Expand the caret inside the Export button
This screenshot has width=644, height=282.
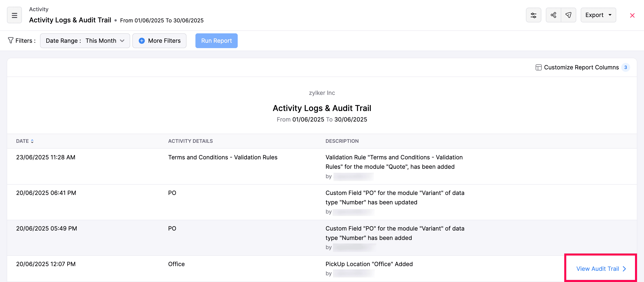click(610, 15)
